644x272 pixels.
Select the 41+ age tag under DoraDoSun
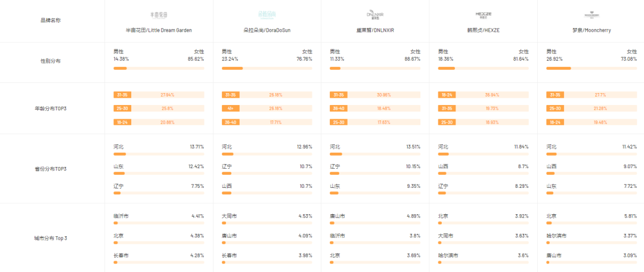[x=230, y=109]
